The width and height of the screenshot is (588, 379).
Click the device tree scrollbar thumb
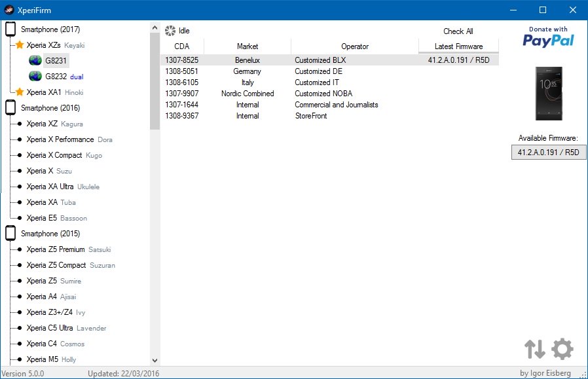click(x=155, y=81)
